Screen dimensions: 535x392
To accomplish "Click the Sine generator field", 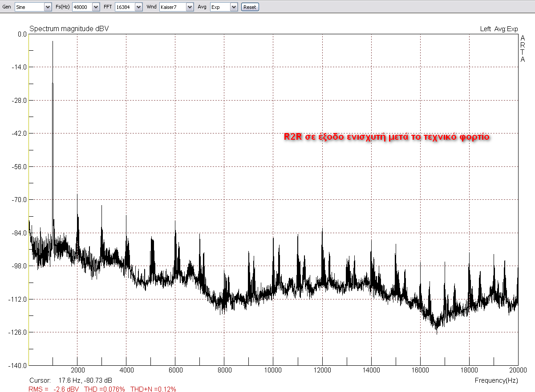I will click(x=29, y=7).
